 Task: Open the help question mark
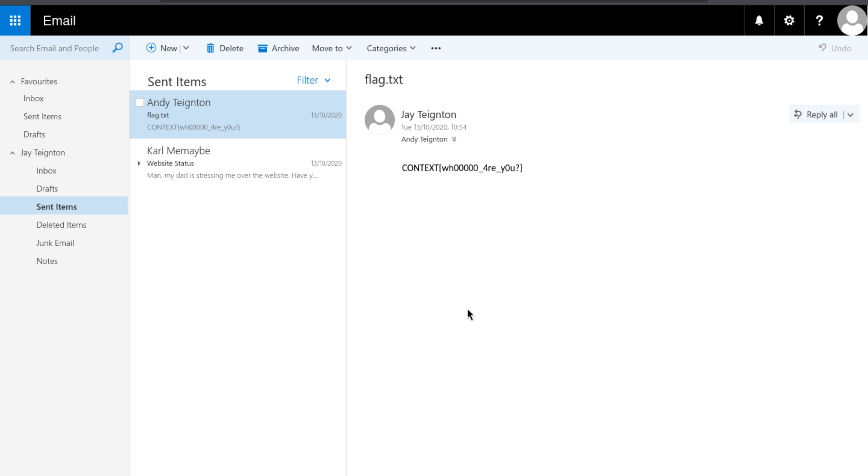(x=819, y=20)
